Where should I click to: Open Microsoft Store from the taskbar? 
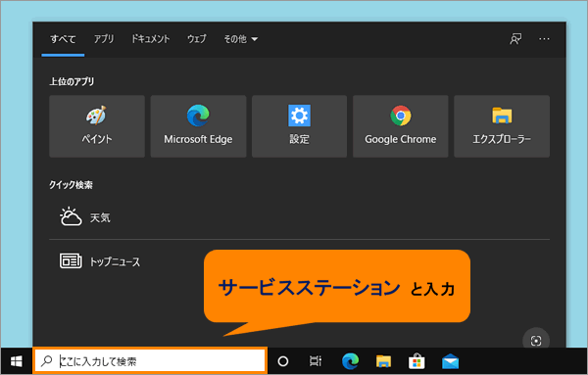pyautogui.click(x=416, y=361)
